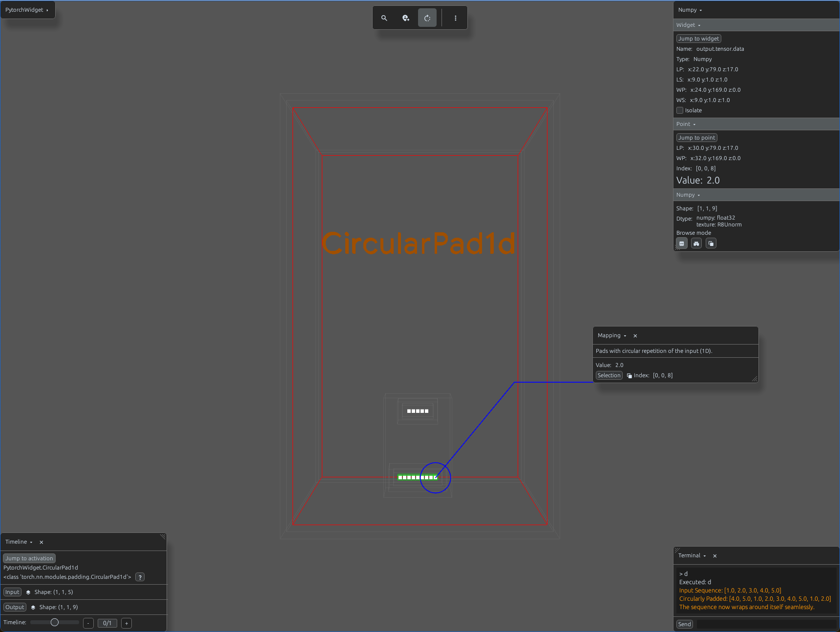Select the third Browse mode copy icon

click(711, 244)
